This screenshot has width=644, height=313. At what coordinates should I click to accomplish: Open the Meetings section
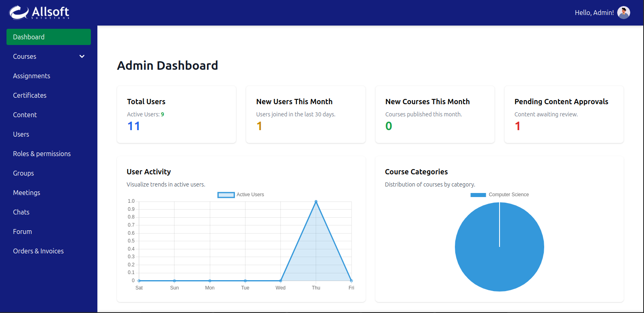26,193
